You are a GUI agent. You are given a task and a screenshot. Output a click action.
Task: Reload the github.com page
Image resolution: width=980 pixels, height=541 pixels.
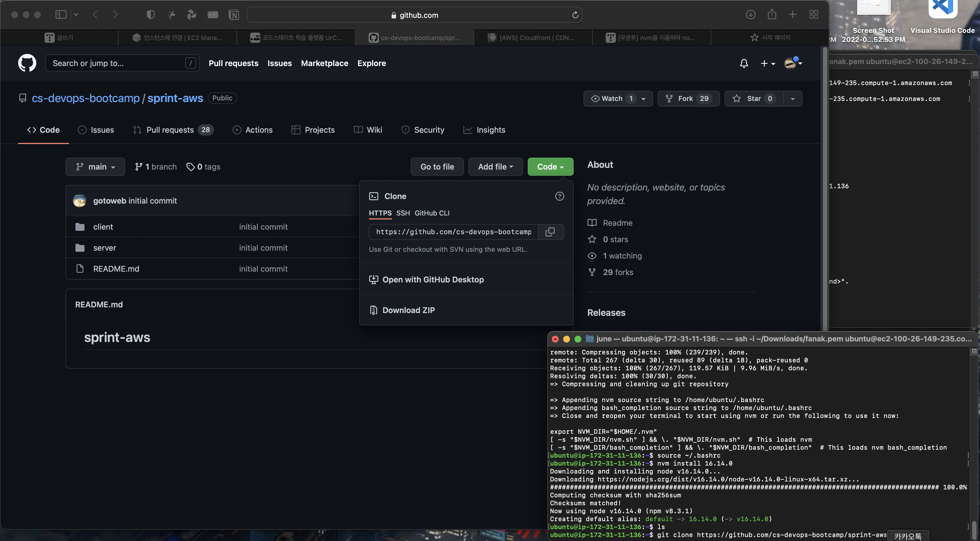[x=575, y=15]
